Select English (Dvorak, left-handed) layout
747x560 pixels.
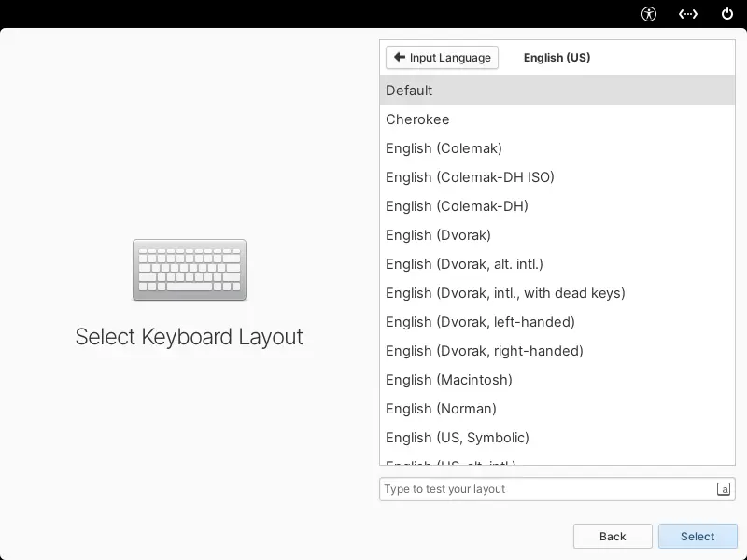pos(557,322)
